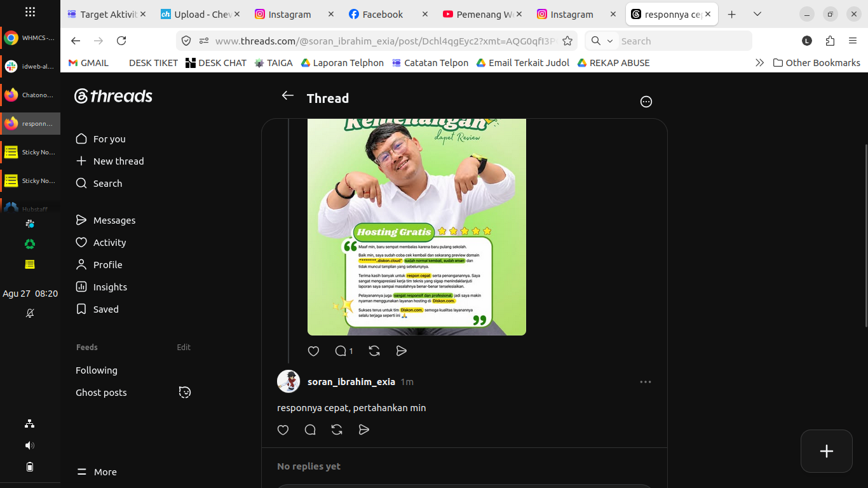Create a post with the plus button
This screenshot has width=868, height=488.
(826, 451)
